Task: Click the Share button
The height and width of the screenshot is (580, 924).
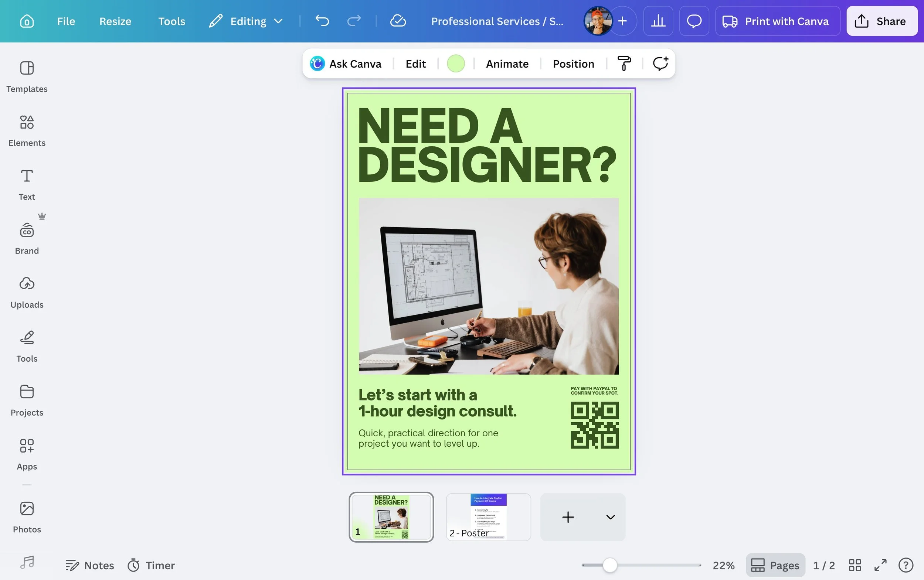Action: tap(881, 21)
